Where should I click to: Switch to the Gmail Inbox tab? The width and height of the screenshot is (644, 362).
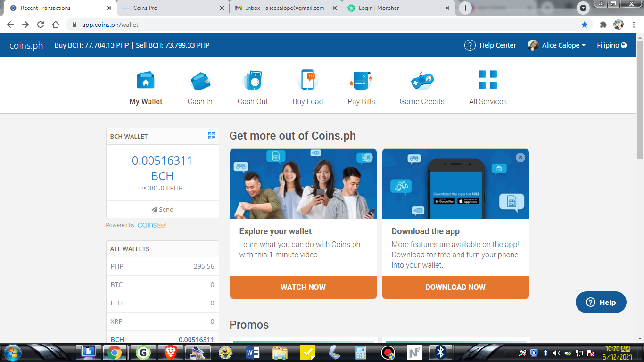(x=286, y=8)
